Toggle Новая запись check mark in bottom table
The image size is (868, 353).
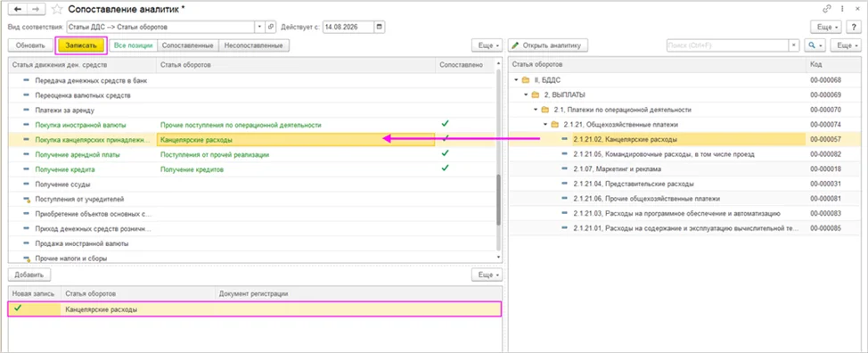tap(17, 308)
